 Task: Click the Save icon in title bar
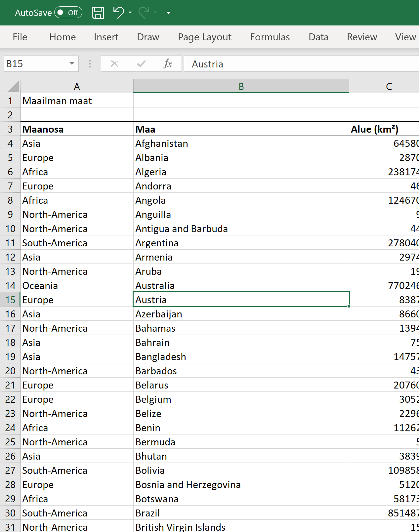coord(98,13)
